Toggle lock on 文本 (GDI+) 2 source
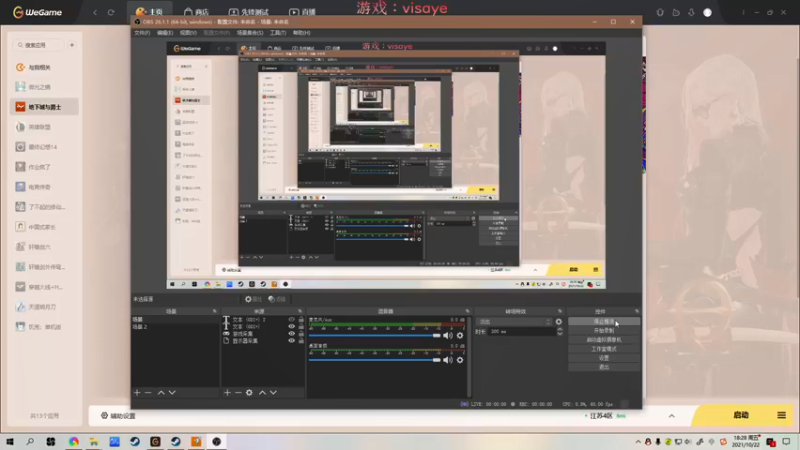 pyautogui.click(x=301, y=319)
